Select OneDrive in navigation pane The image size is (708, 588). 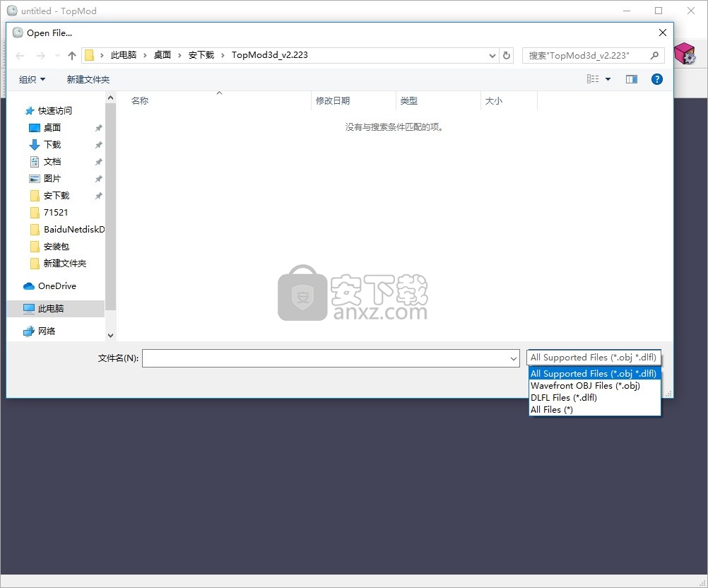pos(57,286)
